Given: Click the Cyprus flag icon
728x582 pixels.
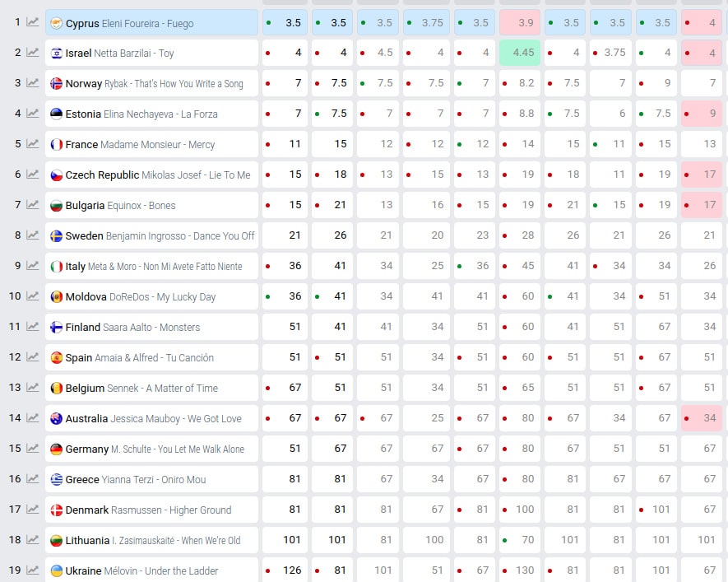Looking at the screenshot, I should click(56, 23).
